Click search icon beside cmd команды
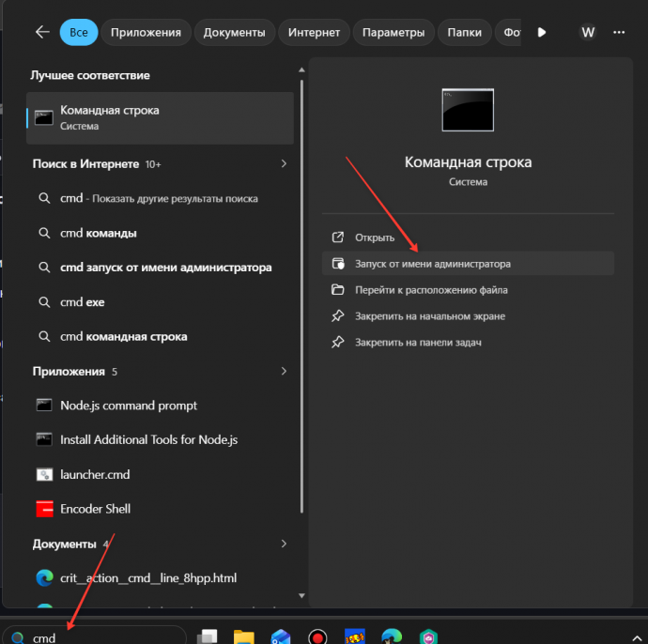Viewport: 648px width, 644px height. coord(44,233)
